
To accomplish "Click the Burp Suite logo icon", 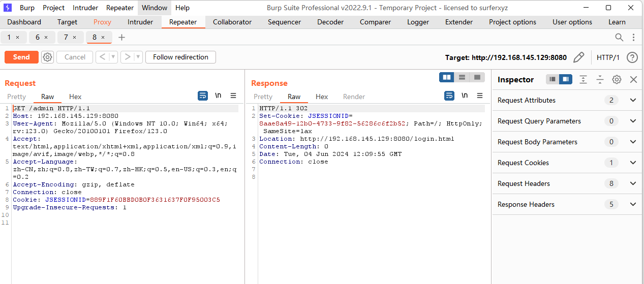I will point(8,8).
